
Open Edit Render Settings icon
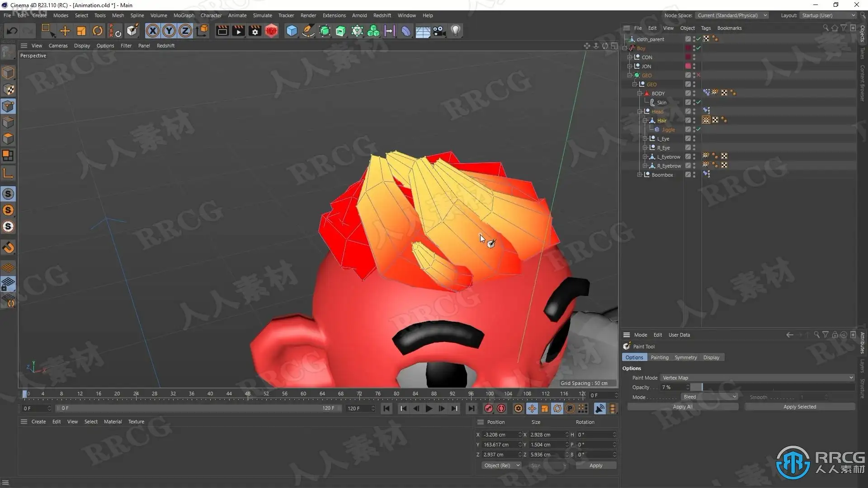pyautogui.click(x=255, y=31)
